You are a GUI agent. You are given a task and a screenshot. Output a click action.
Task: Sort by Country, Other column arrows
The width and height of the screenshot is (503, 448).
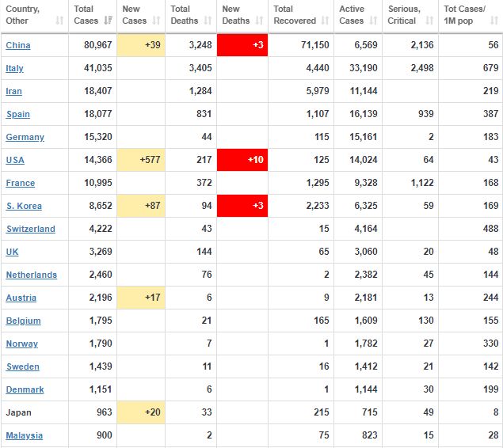pos(59,21)
